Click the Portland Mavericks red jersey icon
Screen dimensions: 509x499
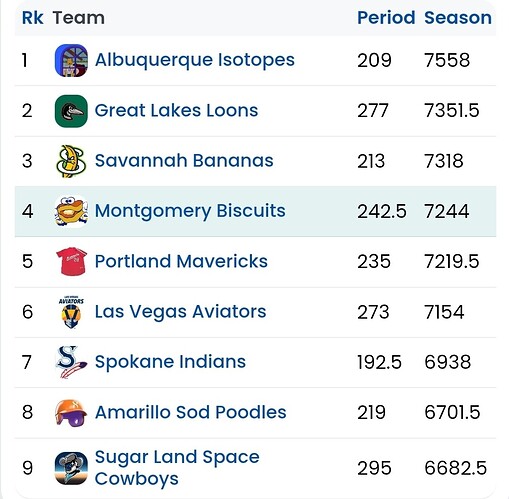pyautogui.click(x=71, y=262)
